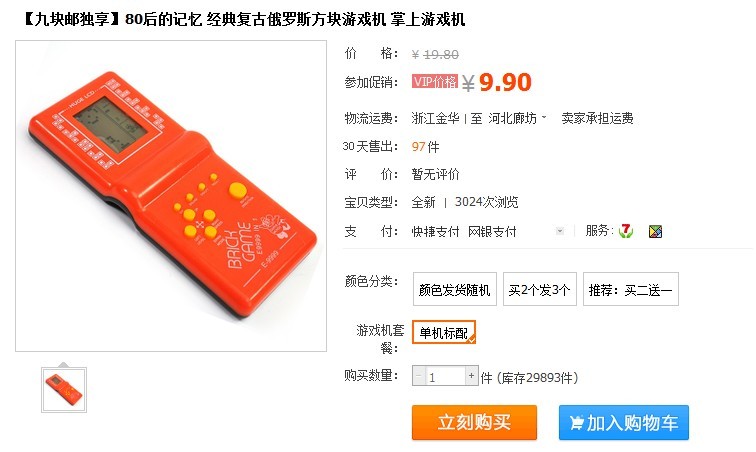Click the quantity input field
756x452 pixels.
tap(445, 375)
